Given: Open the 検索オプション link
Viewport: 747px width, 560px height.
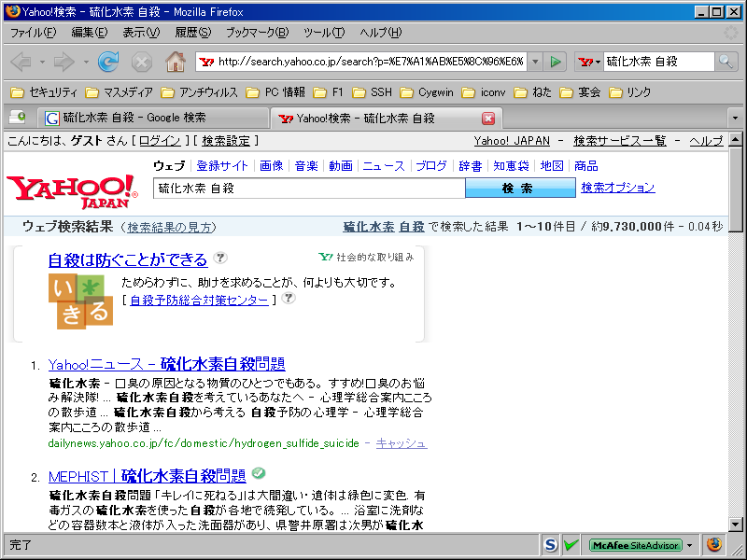Looking at the screenshot, I should (618, 188).
